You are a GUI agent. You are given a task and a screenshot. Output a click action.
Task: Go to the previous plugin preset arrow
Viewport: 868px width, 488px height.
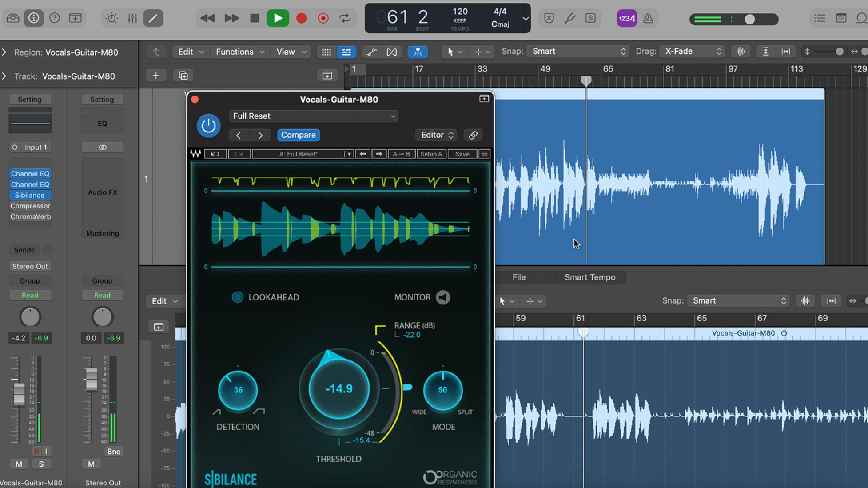(239, 135)
